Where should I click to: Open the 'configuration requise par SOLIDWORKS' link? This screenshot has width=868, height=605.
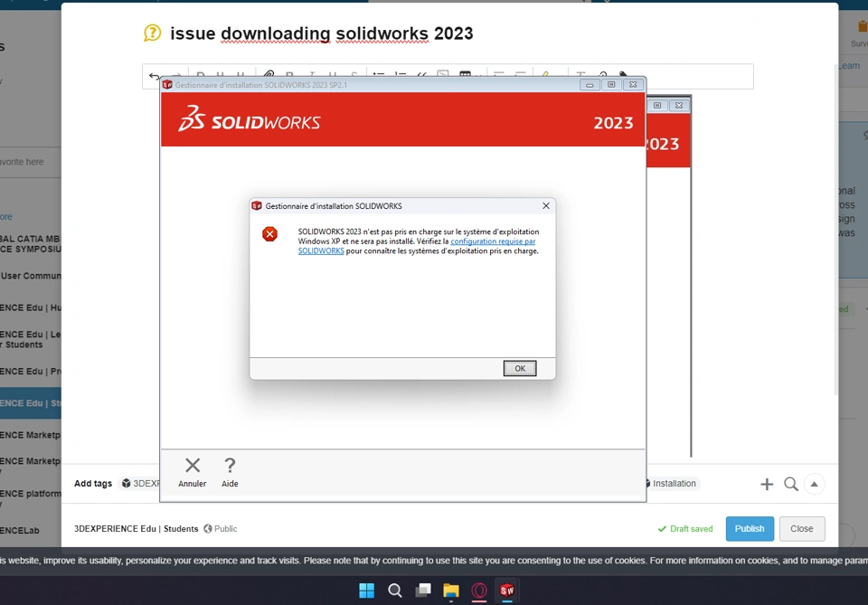tap(416, 246)
